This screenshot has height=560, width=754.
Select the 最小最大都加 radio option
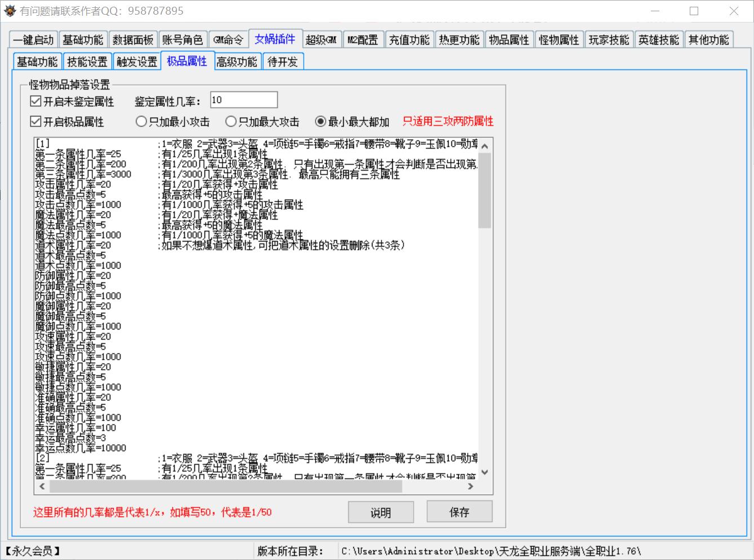pyautogui.click(x=352, y=122)
